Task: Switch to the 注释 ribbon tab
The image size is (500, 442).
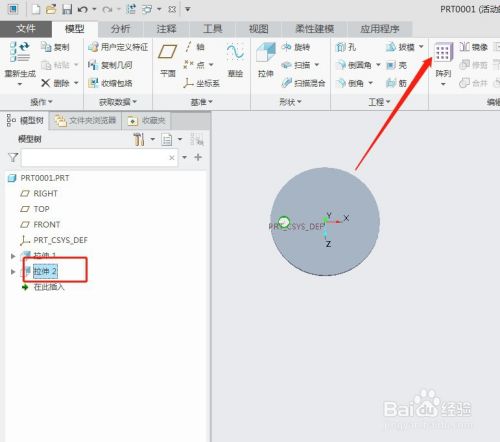Action: (166, 29)
